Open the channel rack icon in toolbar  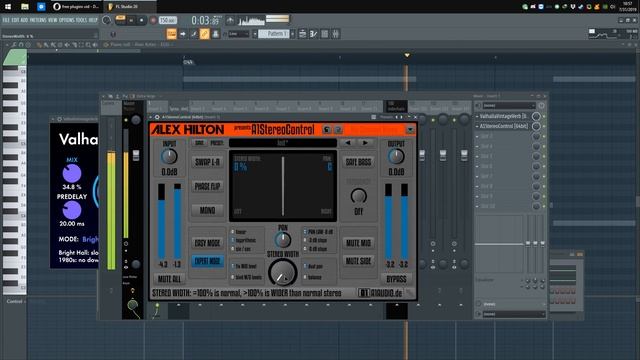[324, 34]
